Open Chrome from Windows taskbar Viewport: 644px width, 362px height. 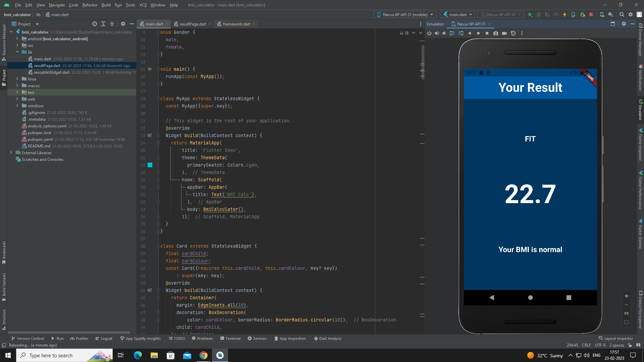coord(203,355)
